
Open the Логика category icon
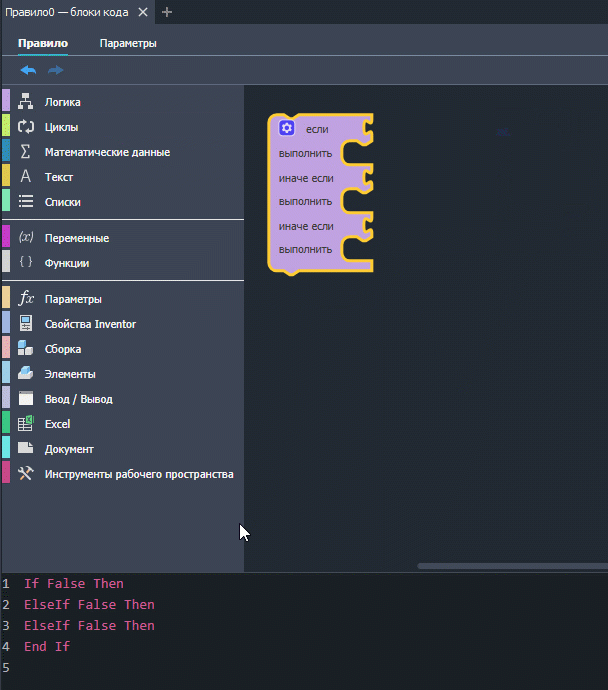26,102
